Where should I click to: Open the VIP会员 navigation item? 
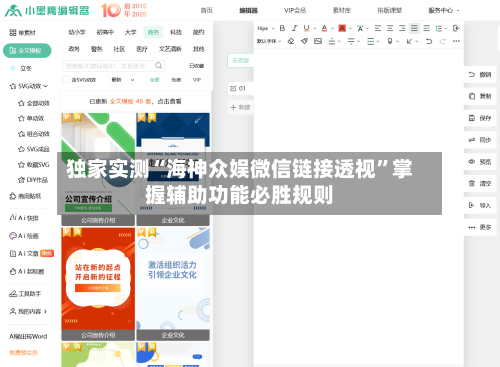(x=295, y=10)
